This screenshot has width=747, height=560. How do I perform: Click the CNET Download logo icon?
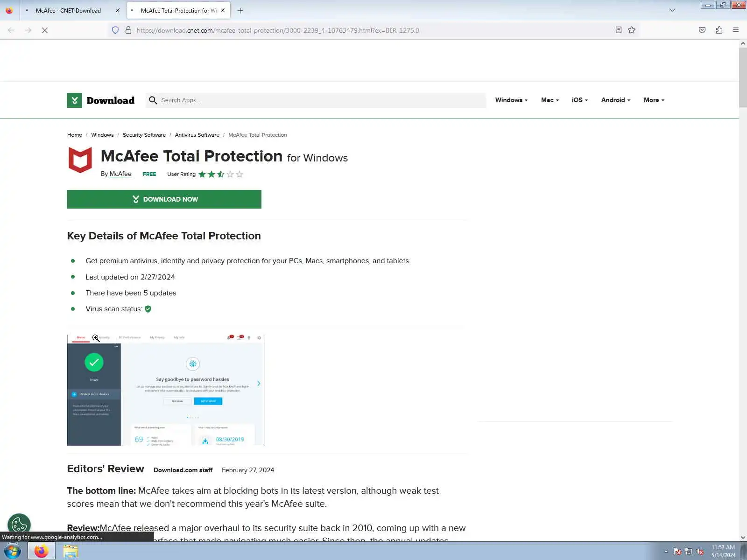tap(75, 100)
